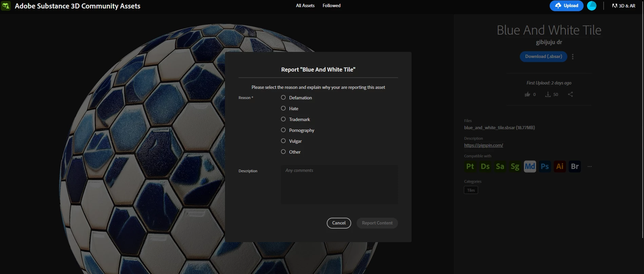Click the First Upload: 2 days ago text

point(549,83)
